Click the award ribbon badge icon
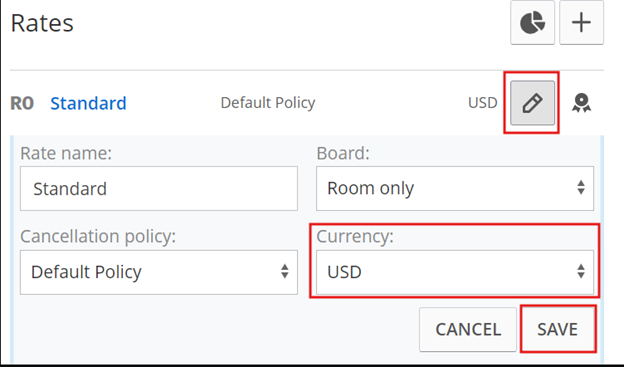Image resolution: width=624 pixels, height=367 pixels. (x=581, y=103)
